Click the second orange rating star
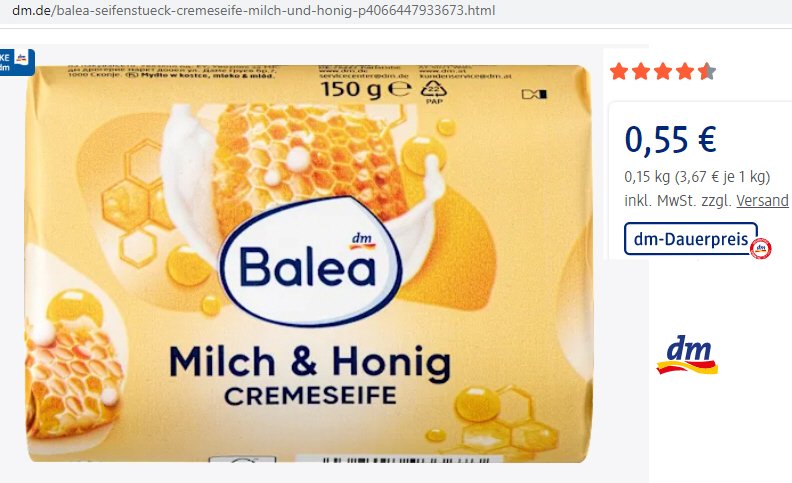The image size is (792, 483). pos(641,72)
